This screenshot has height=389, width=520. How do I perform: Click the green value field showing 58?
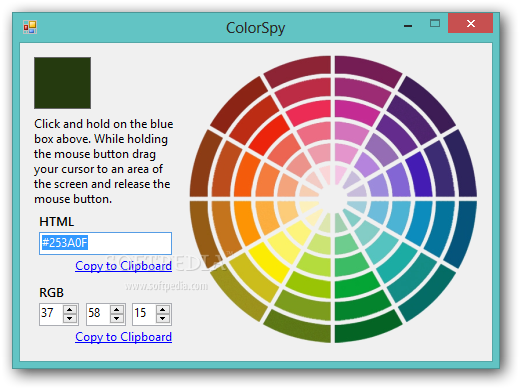pyautogui.click(x=98, y=313)
